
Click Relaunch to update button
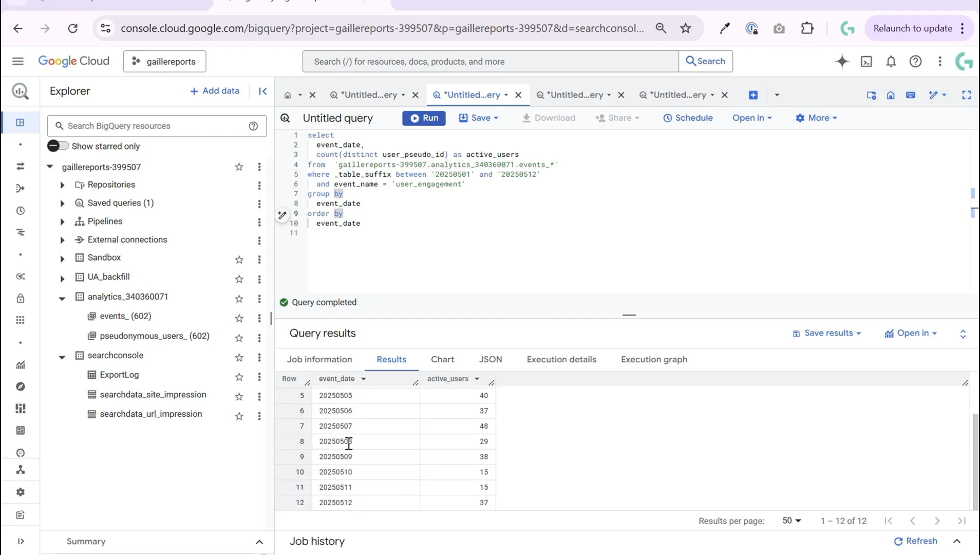913,28
